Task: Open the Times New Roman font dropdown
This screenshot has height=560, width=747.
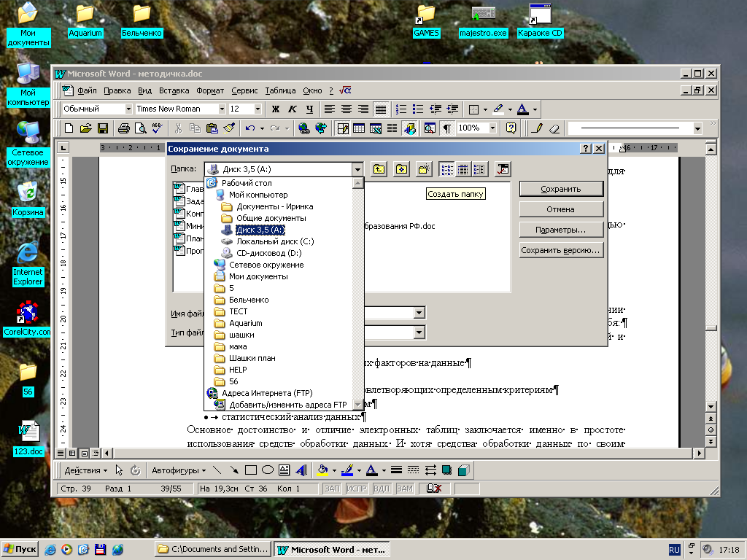Action: pyautogui.click(x=222, y=109)
